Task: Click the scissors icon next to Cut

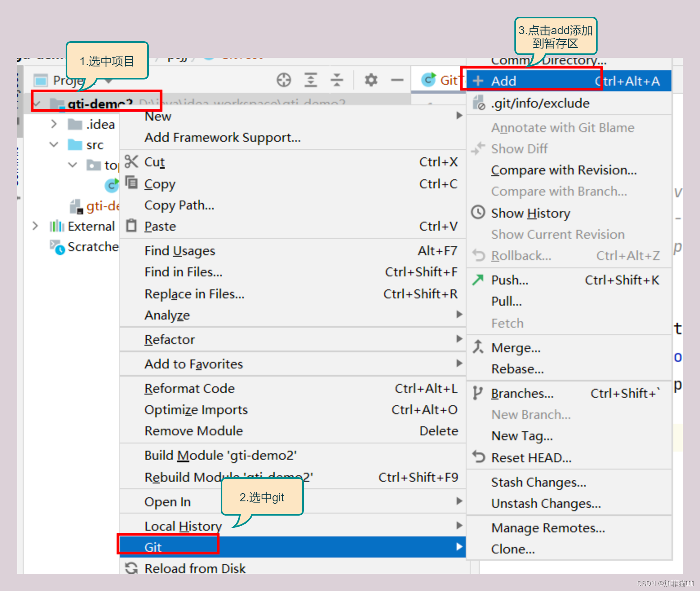Action: pyautogui.click(x=131, y=162)
